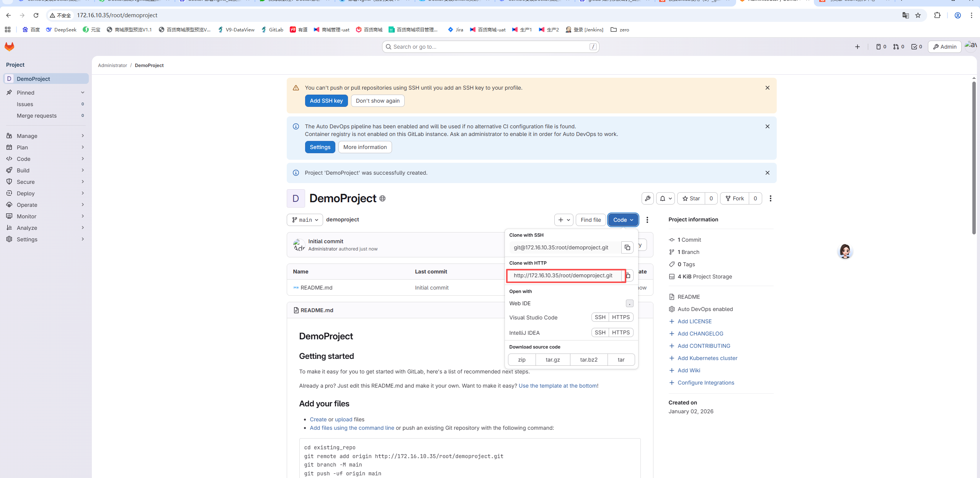This screenshot has height=478, width=980.
Task: Open the project actions kebab menu beside Fork
Action: pos(770,198)
